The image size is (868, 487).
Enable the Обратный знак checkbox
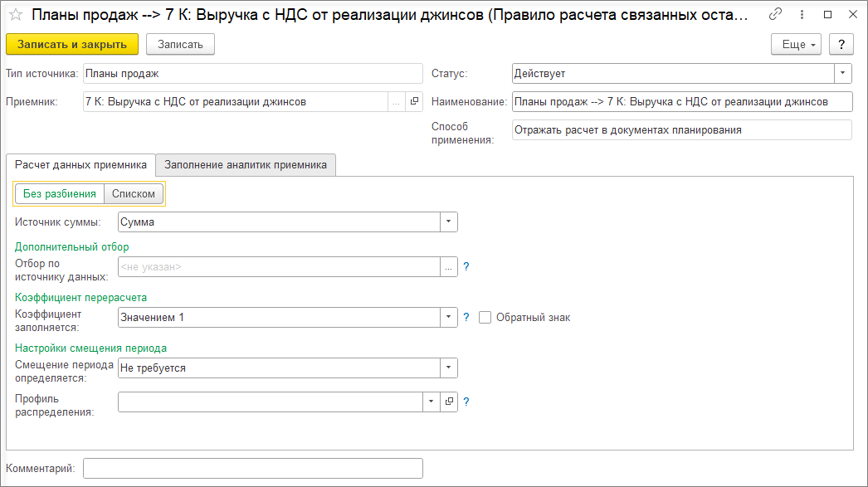pyautogui.click(x=485, y=318)
